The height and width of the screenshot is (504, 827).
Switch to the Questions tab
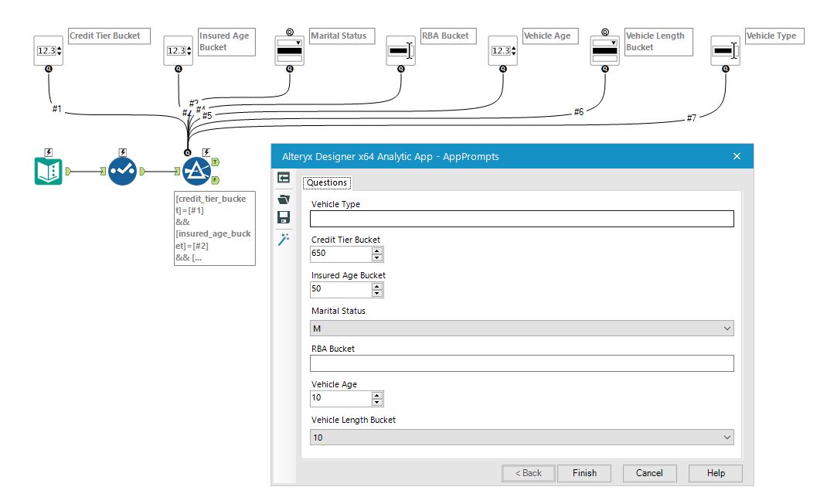pyautogui.click(x=326, y=182)
